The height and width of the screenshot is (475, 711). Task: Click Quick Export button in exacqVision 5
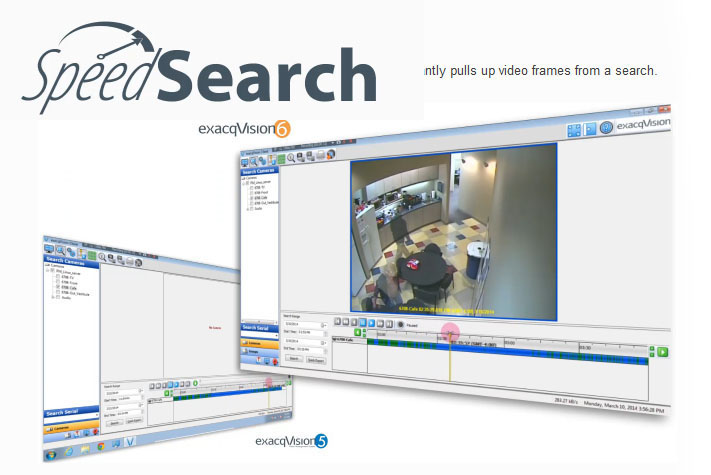tap(134, 420)
